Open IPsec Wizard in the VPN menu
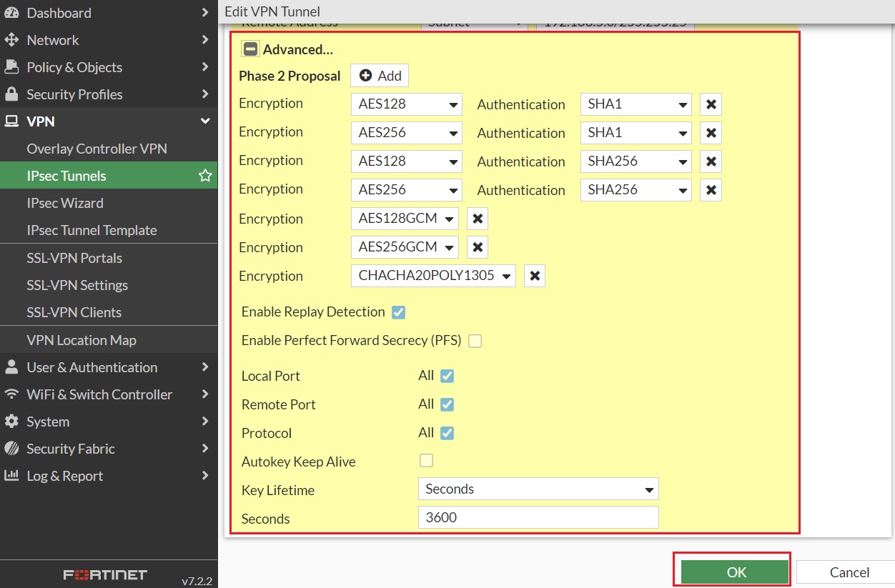The image size is (895, 588). tap(65, 203)
